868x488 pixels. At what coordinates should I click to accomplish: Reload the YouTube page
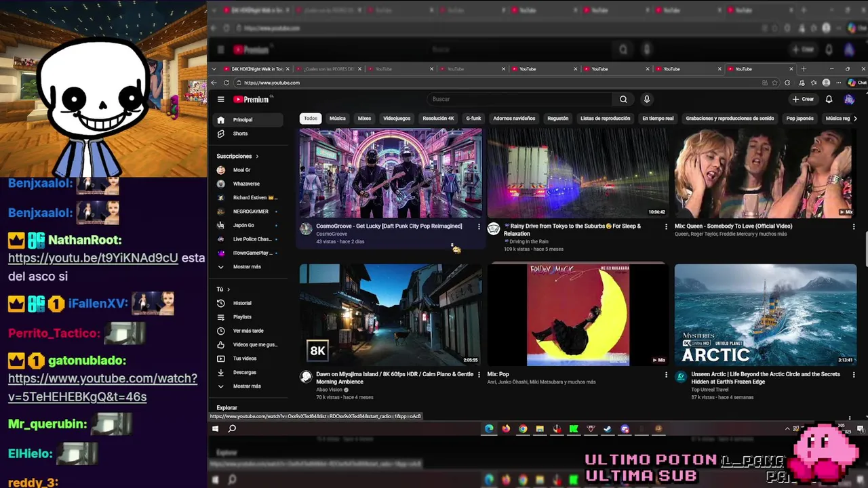coord(226,83)
